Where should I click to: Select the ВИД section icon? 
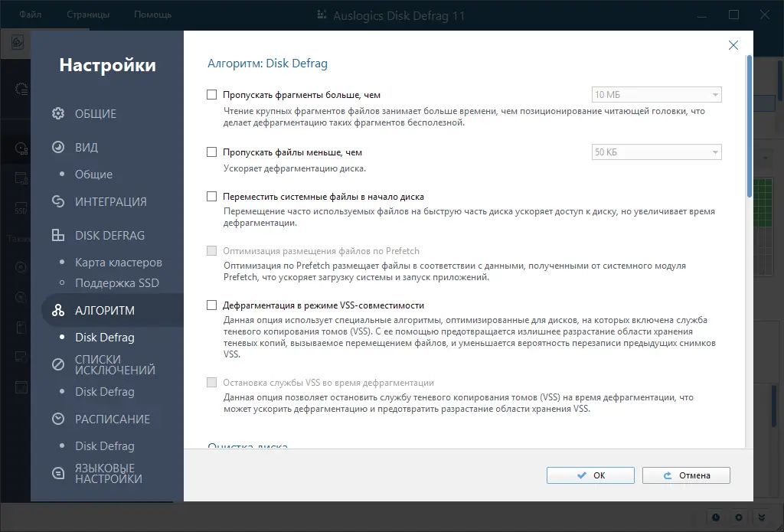point(58,147)
